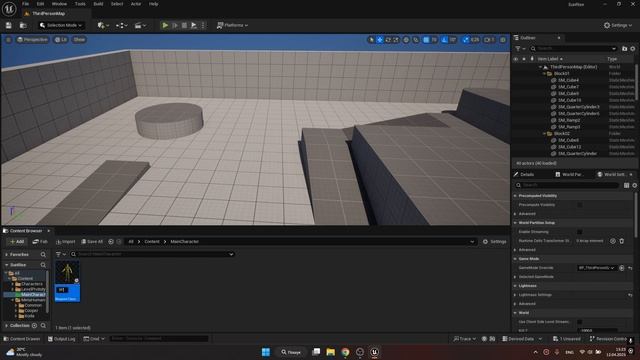Click the Add button in Content Browser
Viewport: 640px width, 360px height.
click(17, 242)
